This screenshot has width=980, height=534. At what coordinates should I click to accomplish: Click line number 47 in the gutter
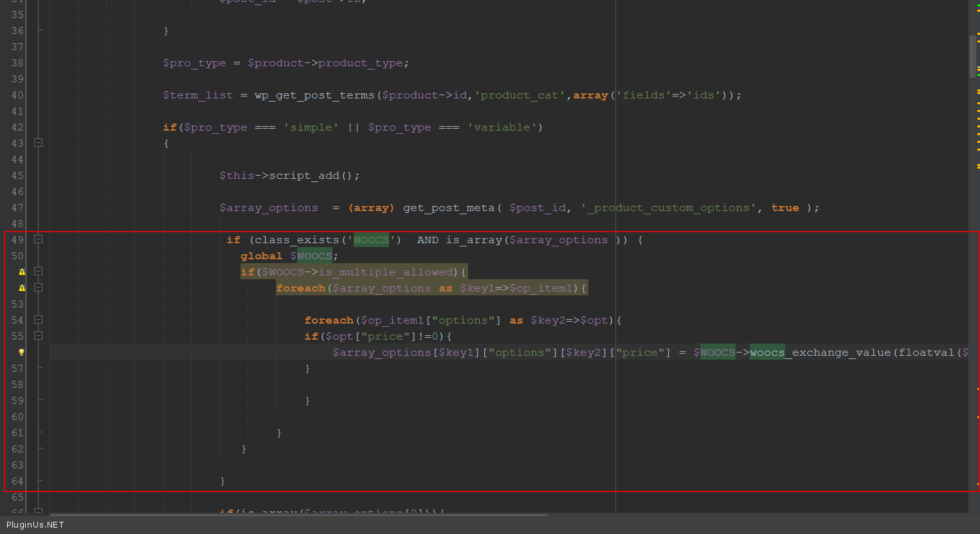pyautogui.click(x=17, y=208)
